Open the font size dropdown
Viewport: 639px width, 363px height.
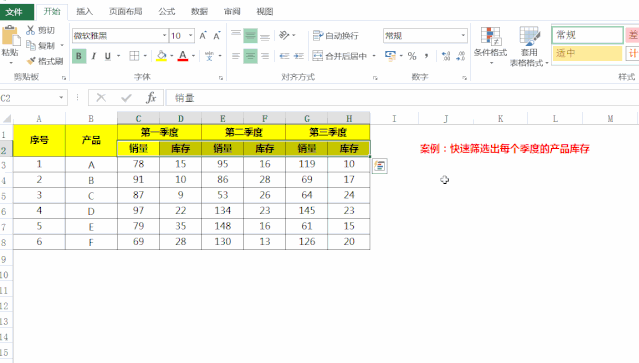pyautogui.click(x=190, y=35)
